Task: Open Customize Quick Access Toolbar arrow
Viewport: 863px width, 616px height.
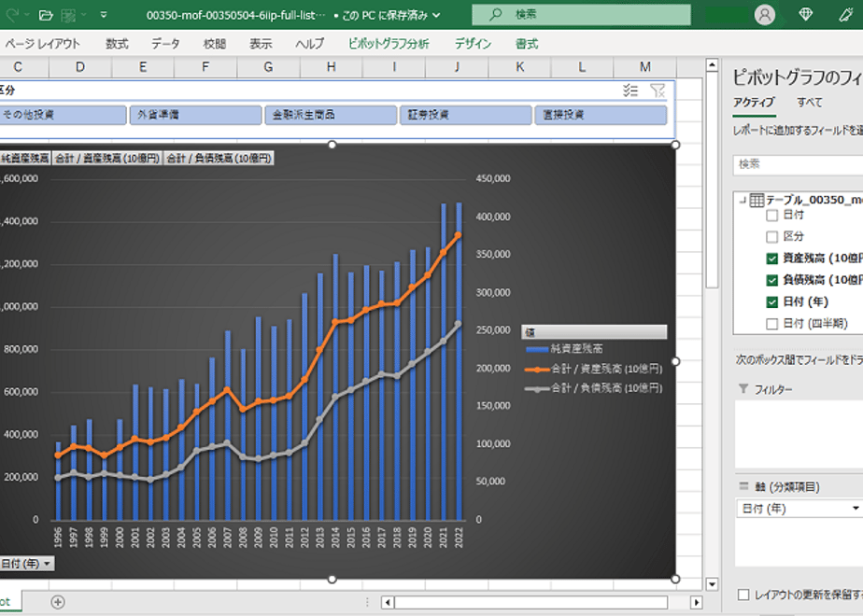Action: tap(104, 15)
